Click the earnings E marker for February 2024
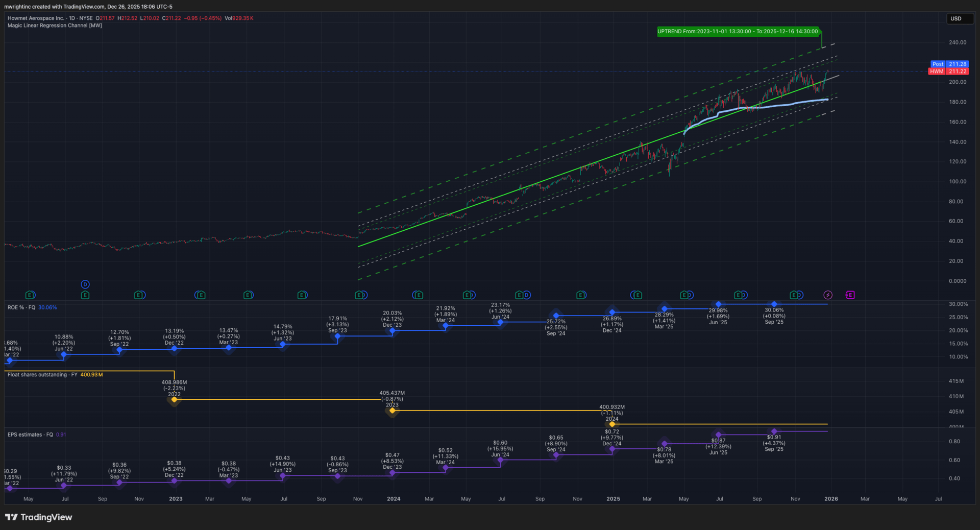This screenshot has width=980, height=530. [x=418, y=295]
